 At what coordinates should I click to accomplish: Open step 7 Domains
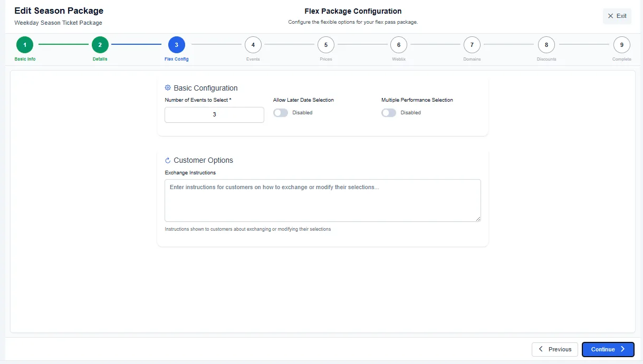click(472, 45)
